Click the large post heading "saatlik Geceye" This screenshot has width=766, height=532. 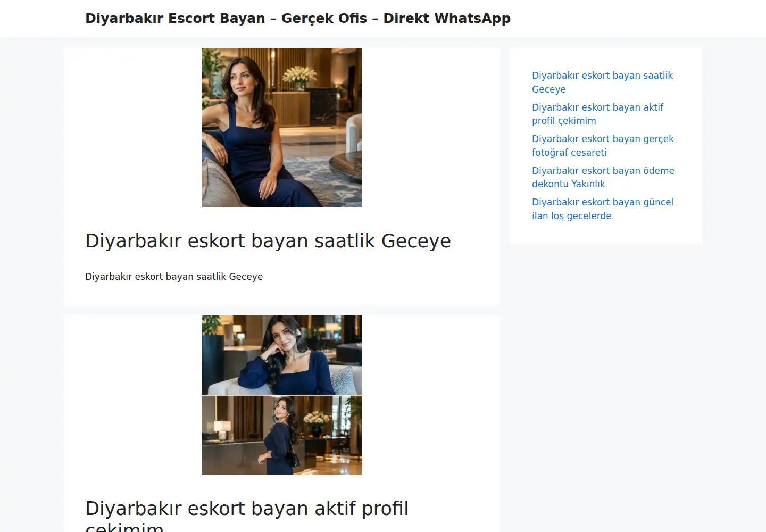(268, 241)
